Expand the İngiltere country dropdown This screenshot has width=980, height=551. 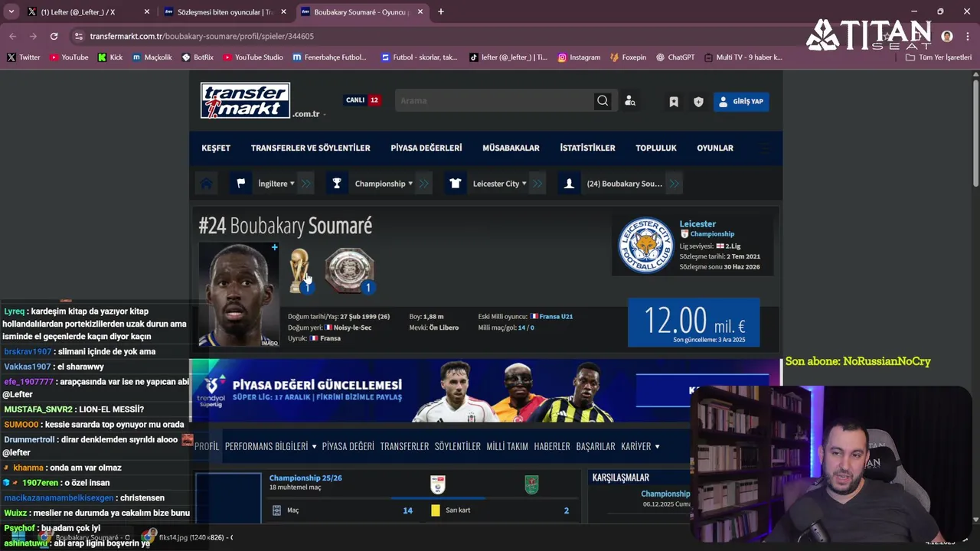[276, 184]
